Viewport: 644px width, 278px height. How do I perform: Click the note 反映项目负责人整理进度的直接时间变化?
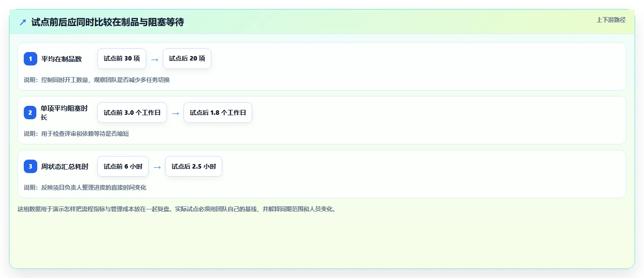click(85, 187)
